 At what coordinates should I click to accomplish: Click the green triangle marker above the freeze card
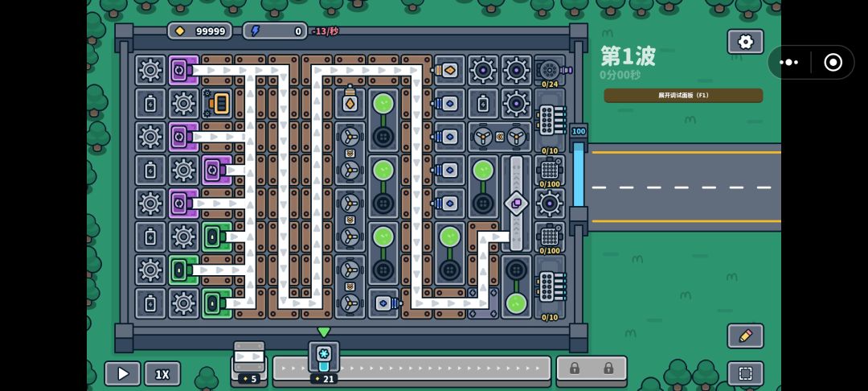(x=324, y=331)
